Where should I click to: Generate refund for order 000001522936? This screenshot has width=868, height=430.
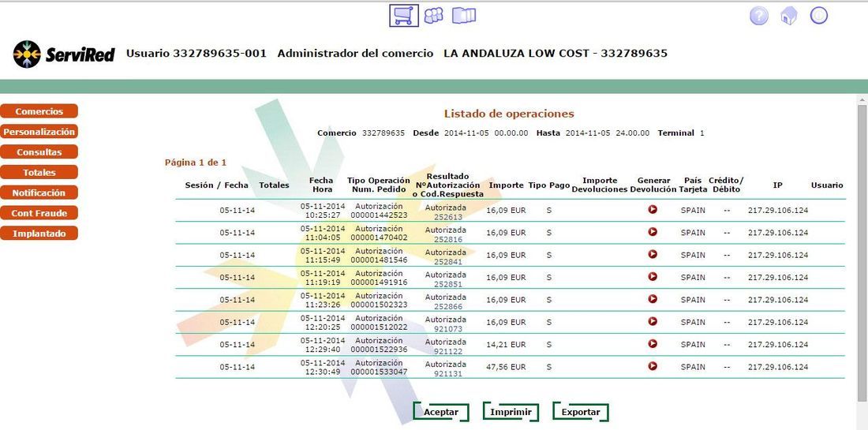[x=653, y=344]
